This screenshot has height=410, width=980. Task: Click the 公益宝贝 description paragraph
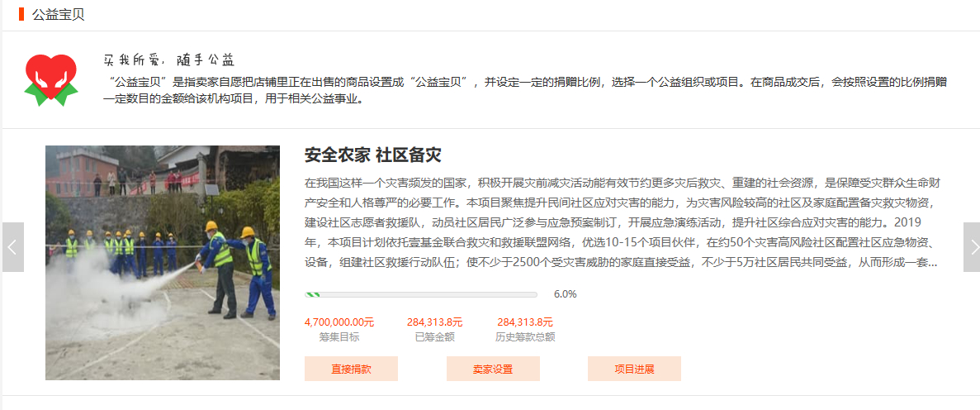tap(525, 91)
